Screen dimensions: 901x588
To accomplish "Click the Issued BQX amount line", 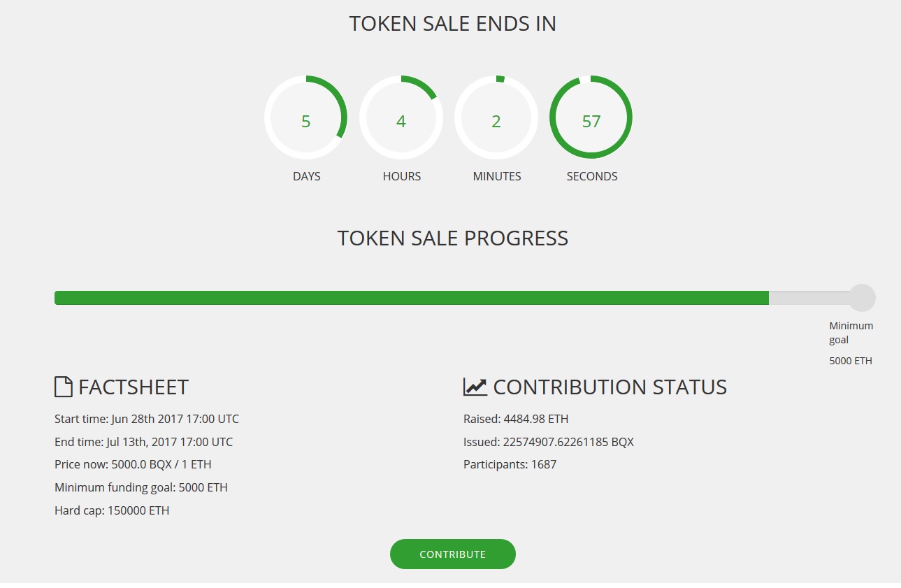I will pos(548,442).
